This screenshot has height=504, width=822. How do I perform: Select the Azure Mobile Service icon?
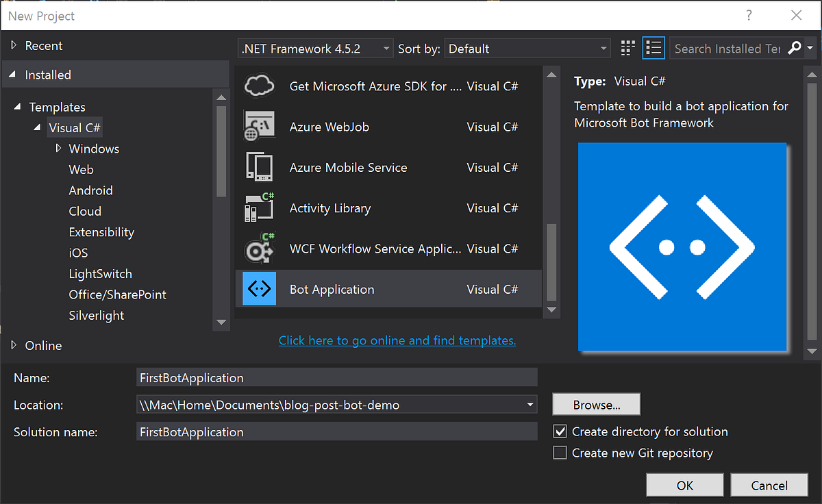pos(259,167)
